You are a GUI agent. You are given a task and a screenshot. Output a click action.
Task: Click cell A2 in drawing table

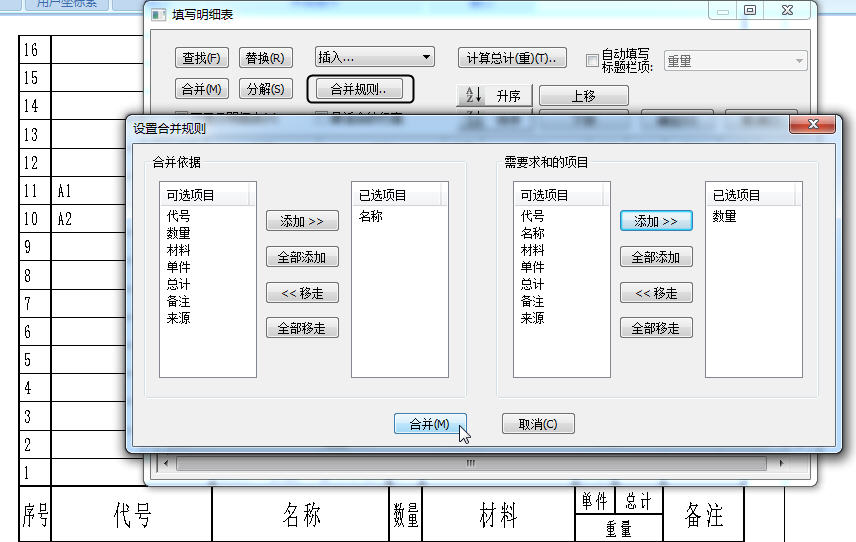pos(64,219)
